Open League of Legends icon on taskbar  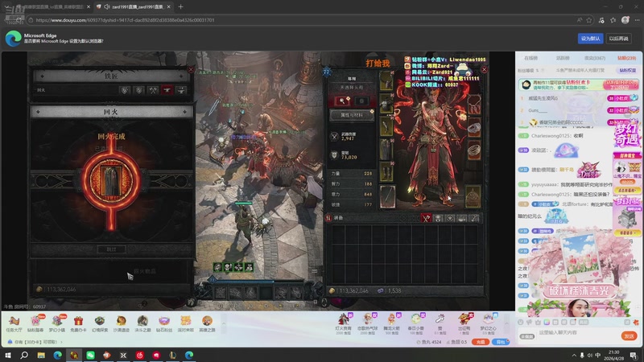tap(172, 355)
